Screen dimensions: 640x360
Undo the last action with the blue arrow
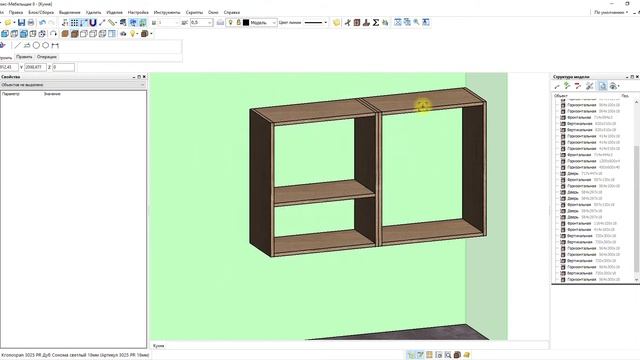pyautogui.click(x=42, y=23)
